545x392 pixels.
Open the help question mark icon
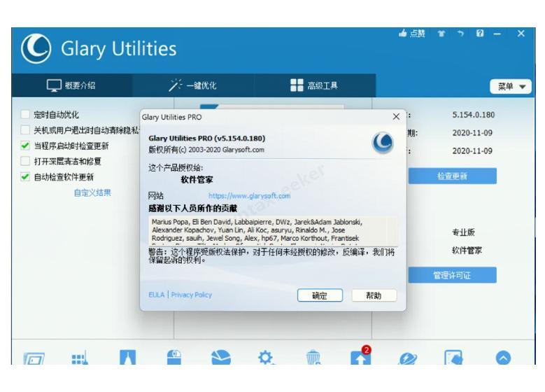[x=480, y=34]
